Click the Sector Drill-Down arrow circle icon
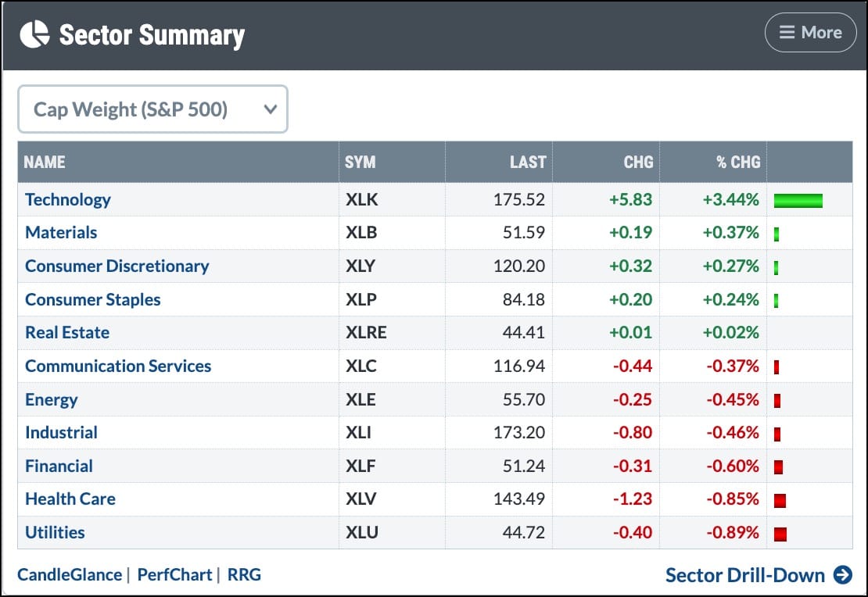The width and height of the screenshot is (868, 597). pyautogui.click(x=843, y=575)
